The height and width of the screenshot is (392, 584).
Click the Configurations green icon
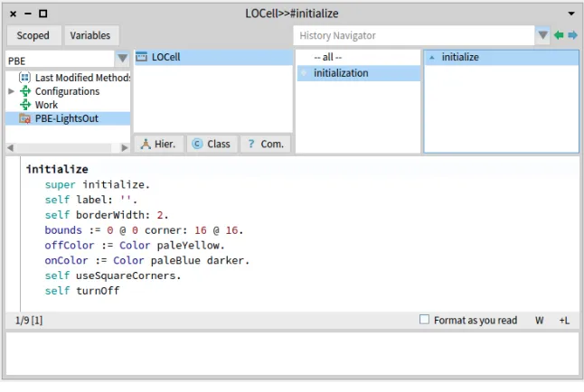(25, 91)
